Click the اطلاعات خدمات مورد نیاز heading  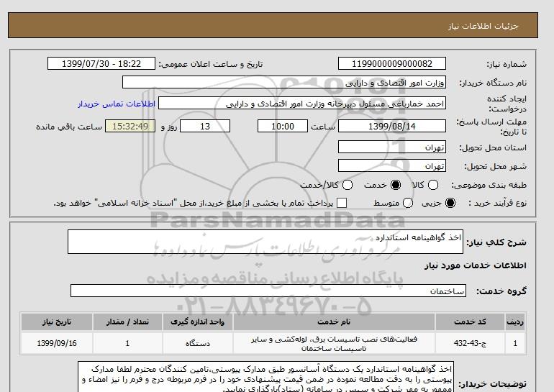coord(475,265)
